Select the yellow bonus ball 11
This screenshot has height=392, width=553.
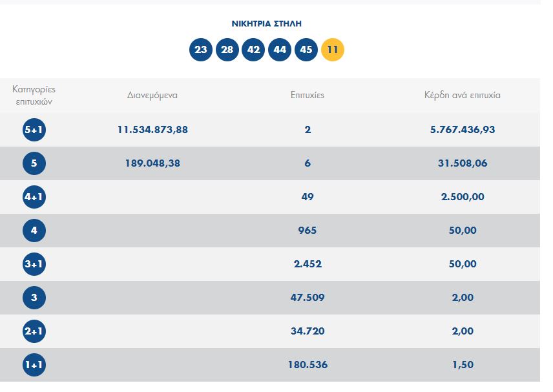(333, 50)
